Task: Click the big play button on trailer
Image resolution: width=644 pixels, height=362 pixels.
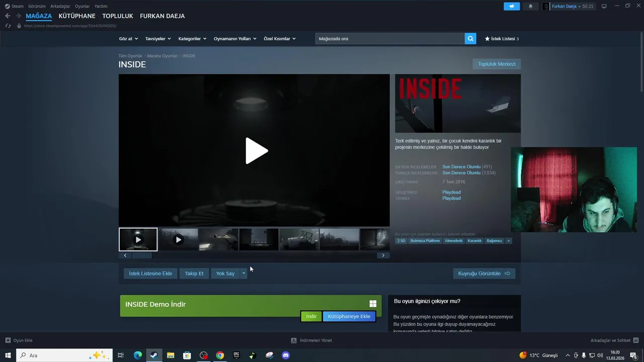Action: (257, 151)
